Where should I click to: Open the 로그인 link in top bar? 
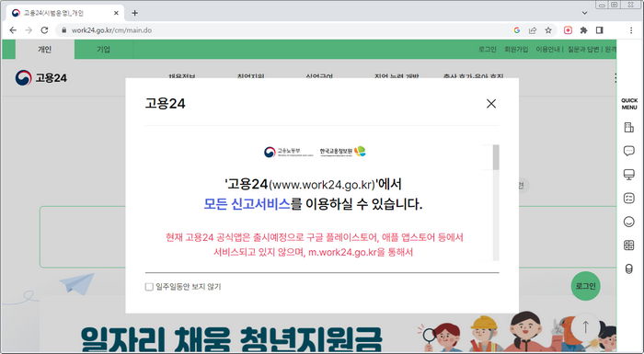(x=488, y=50)
